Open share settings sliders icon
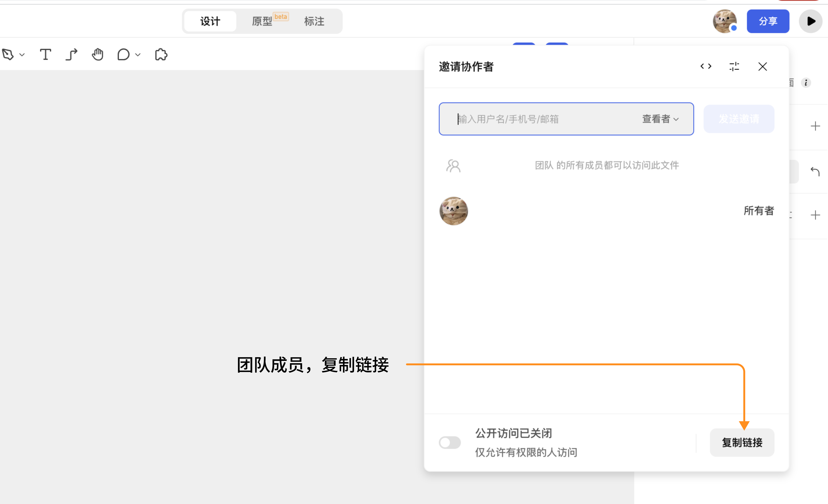 tap(734, 67)
